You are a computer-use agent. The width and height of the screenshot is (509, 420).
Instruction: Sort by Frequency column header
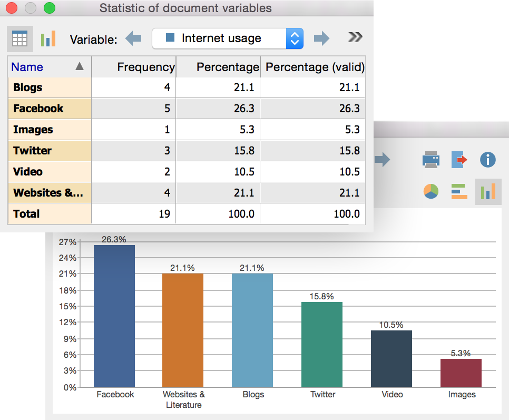coord(134,67)
